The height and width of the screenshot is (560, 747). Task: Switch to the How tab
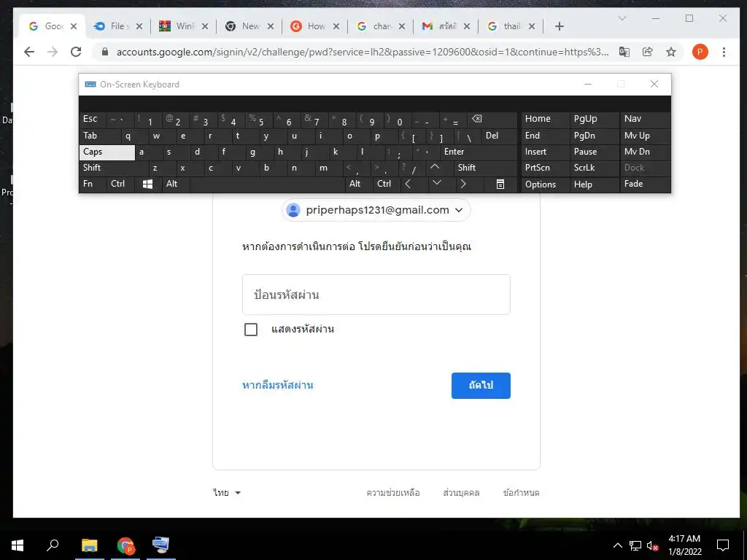315,26
